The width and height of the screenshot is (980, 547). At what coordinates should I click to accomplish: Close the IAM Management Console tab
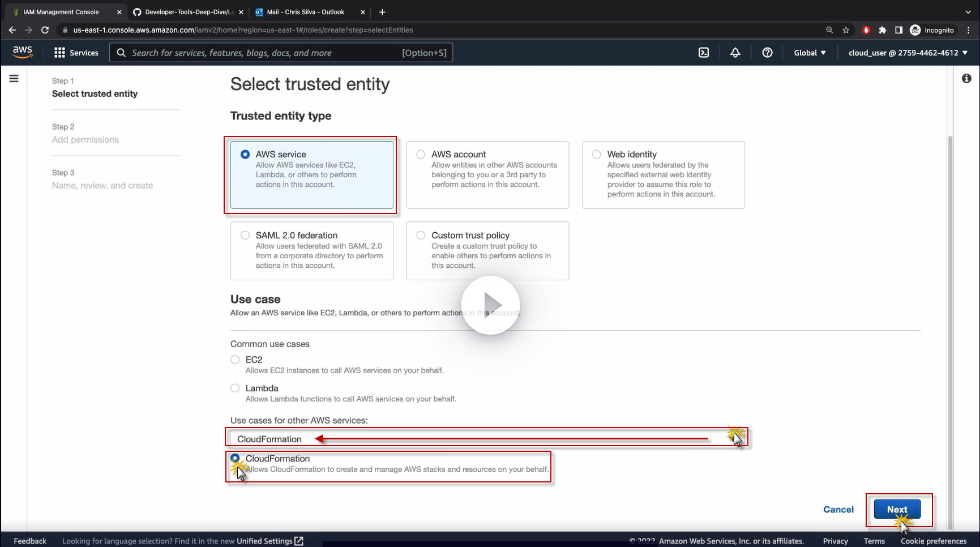point(119,12)
